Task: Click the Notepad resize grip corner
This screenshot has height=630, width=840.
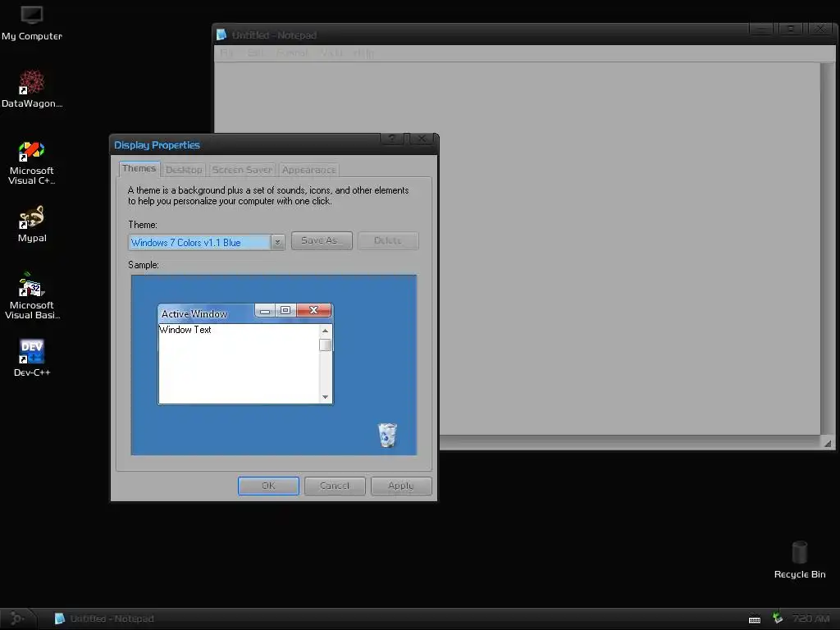Action: 828,442
